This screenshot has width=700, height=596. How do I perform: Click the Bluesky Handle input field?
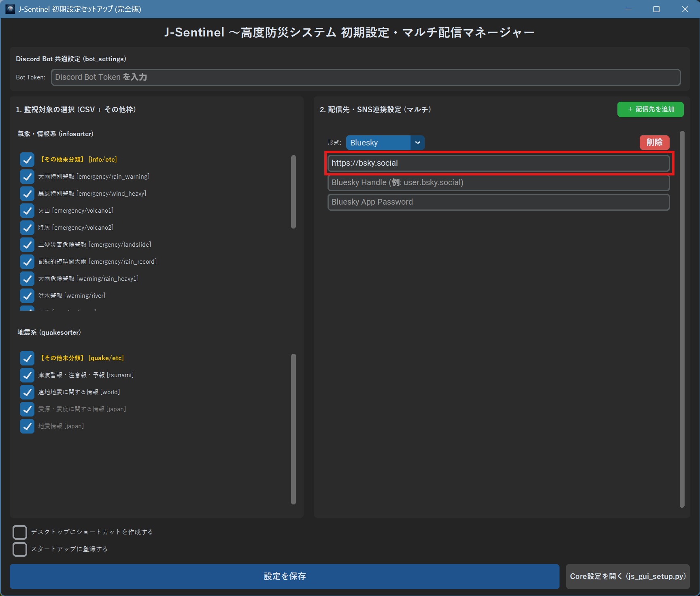tap(498, 183)
